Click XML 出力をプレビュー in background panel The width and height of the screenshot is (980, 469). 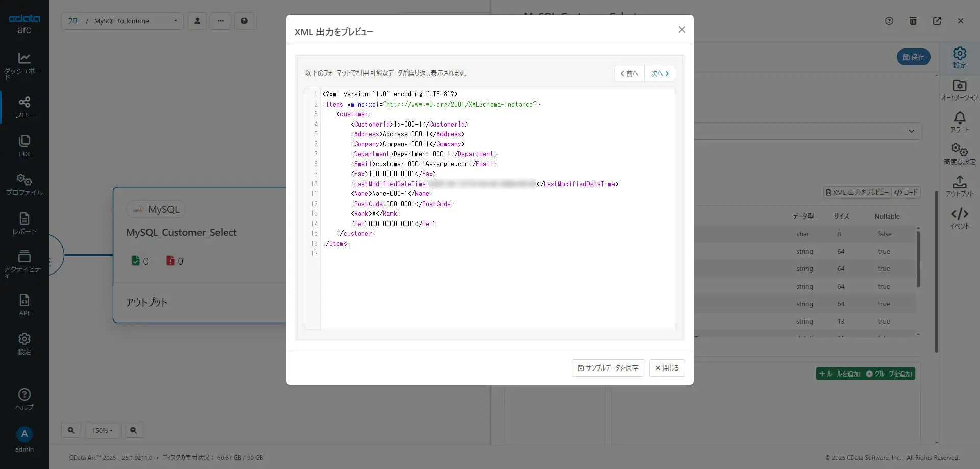(857, 192)
